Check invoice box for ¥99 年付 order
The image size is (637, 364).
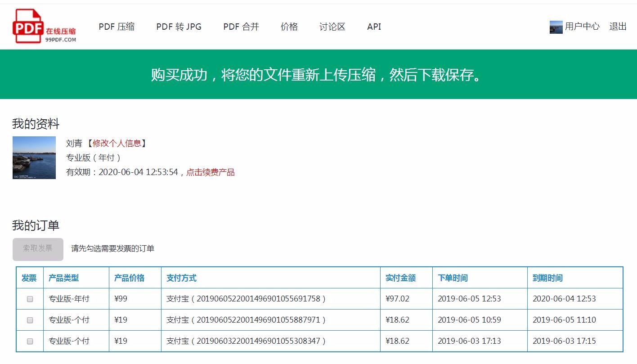30,299
